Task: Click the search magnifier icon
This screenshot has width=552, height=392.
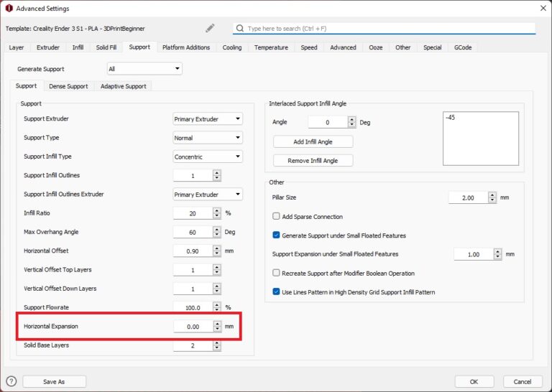Action: (239, 29)
